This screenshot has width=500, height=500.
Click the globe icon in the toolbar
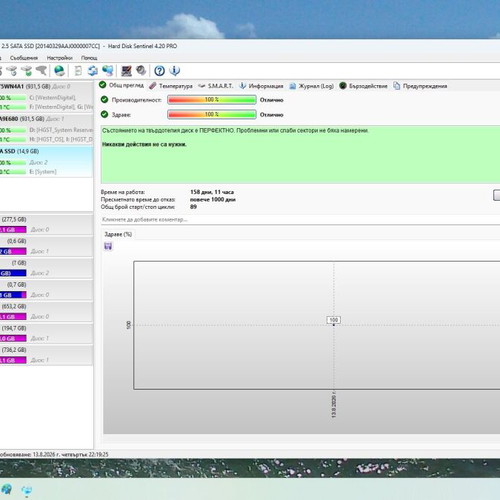[x=59, y=71]
